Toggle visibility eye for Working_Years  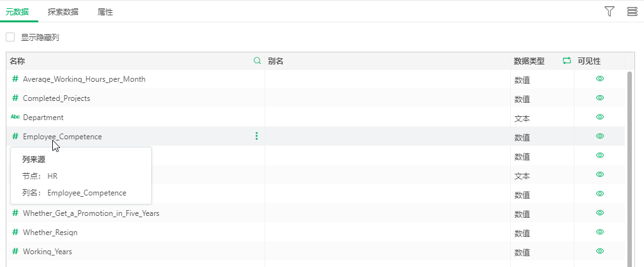[599, 251]
